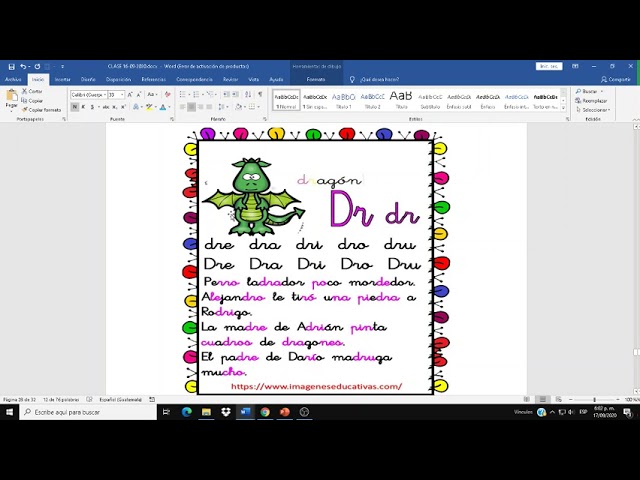Click the Compartir share button
This screenshot has width=640, height=480.
[x=616, y=80]
